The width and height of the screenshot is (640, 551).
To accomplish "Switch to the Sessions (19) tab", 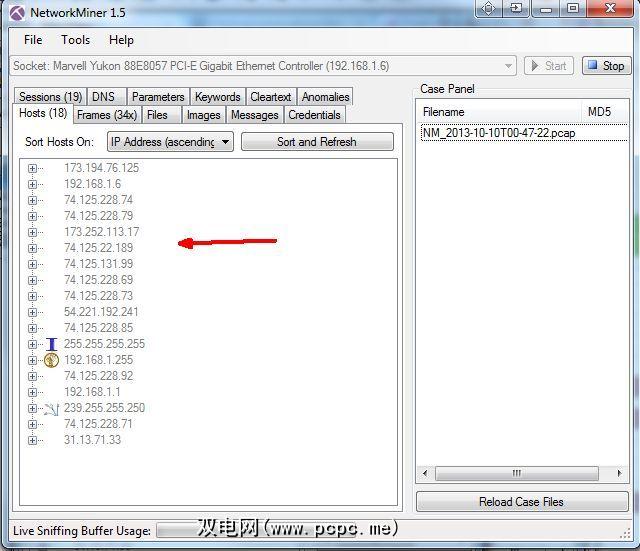I will point(51,97).
